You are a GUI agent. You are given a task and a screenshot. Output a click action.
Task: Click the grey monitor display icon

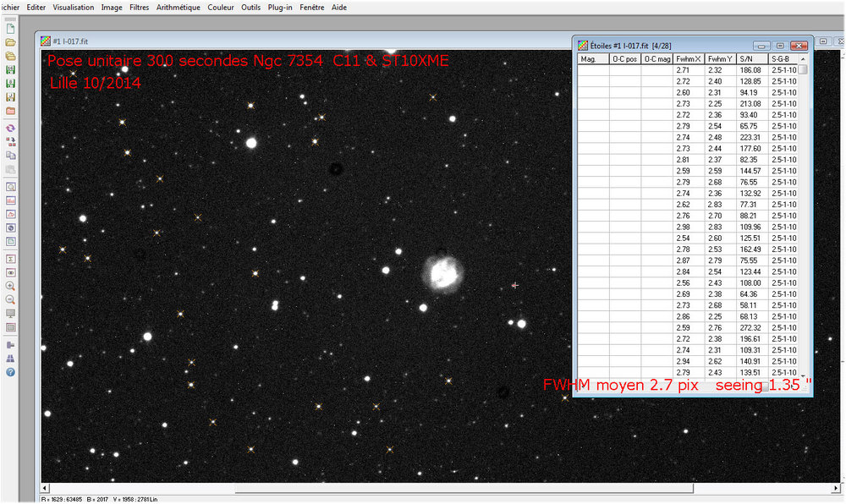(x=10, y=314)
